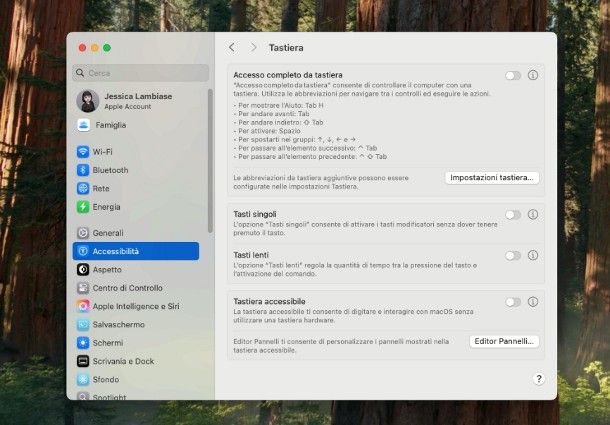Select Apple Intelligence e Siri
The image size is (610, 425).
coord(135,306)
